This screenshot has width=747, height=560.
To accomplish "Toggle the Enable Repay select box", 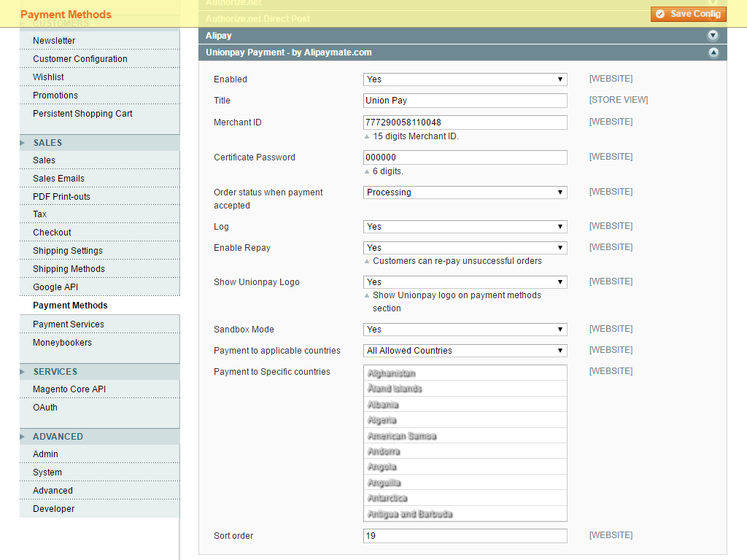I will click(465, 248).
